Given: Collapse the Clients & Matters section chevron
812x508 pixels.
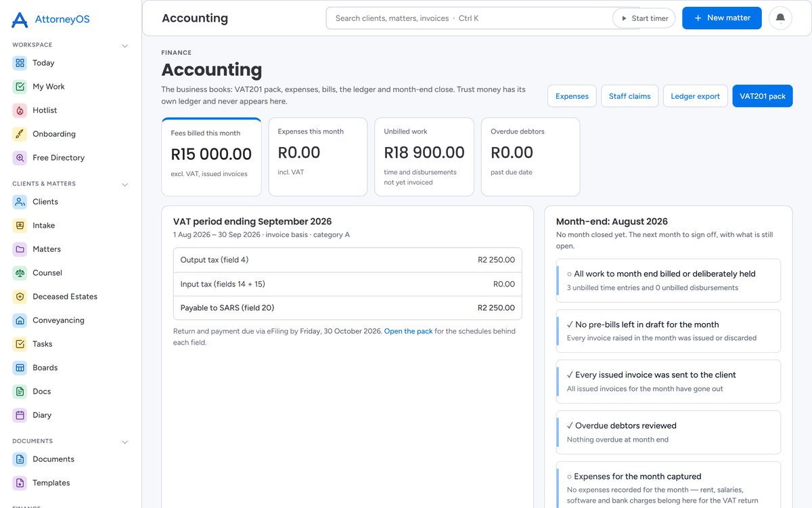Looking at the screenshot, I should [125, 184].
